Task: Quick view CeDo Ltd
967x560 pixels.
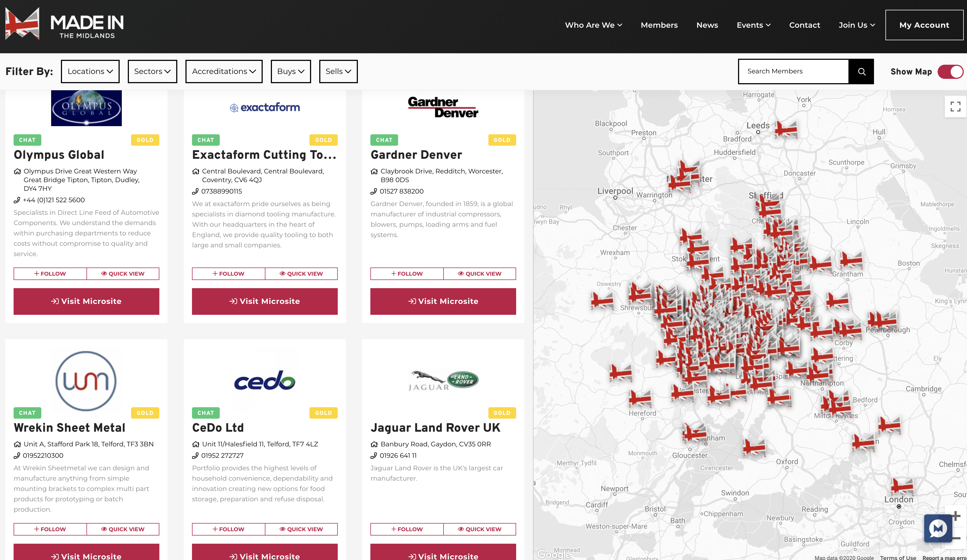Action: [301, 529]
